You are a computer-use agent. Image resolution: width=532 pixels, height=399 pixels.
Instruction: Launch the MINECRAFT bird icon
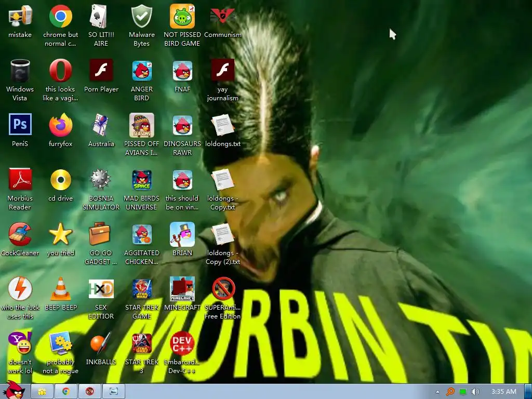[182, 289]
